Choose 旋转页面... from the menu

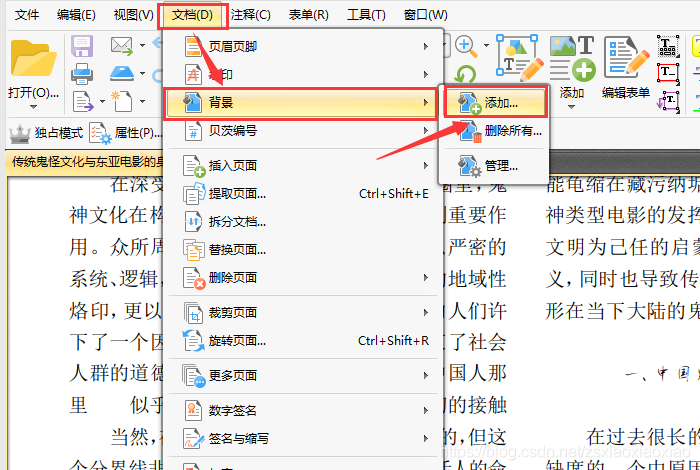302,341
